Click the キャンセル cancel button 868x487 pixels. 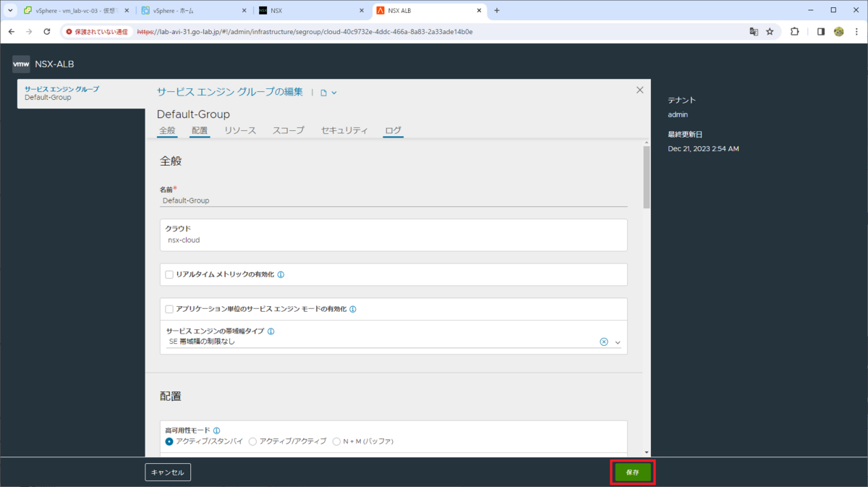[x=168, y=473]
